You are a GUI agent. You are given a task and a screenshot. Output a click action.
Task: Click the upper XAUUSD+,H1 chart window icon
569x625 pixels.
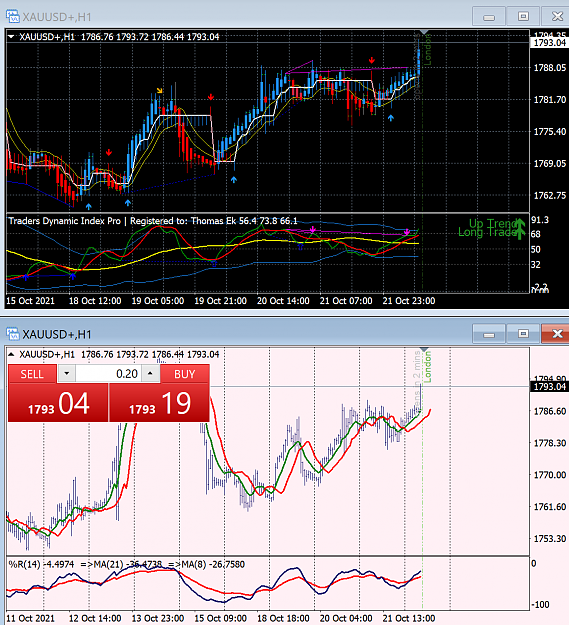pyautogui.click(x=12, y=17)
